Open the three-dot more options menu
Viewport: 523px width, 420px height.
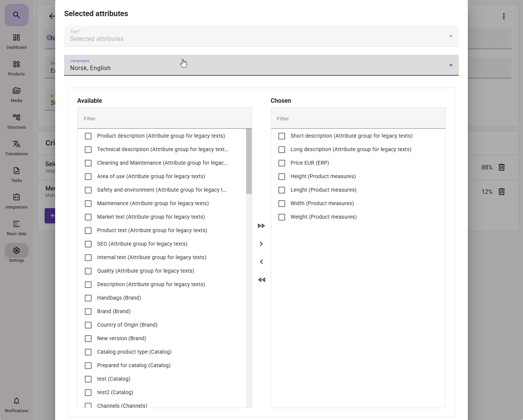tap(504, 16)
